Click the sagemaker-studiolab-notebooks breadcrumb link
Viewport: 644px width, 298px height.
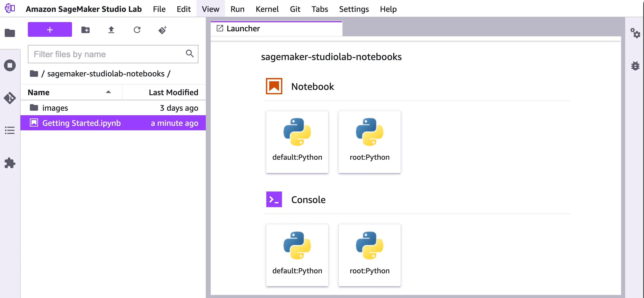pyautogui.click(x=106, y=74)
